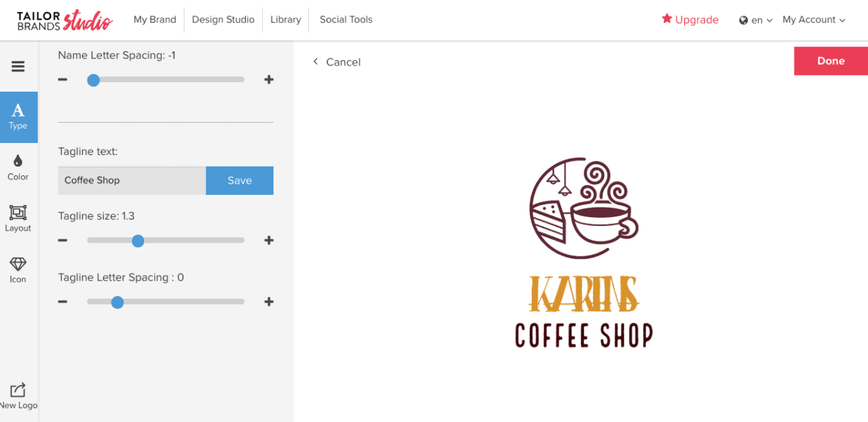Open the Color droplet tool
The image size is (868, 422).
18,168
